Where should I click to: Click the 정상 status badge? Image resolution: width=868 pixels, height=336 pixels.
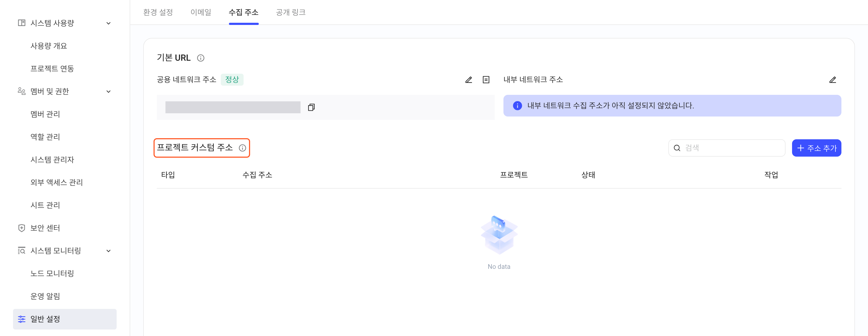click(x=232, y=80)
